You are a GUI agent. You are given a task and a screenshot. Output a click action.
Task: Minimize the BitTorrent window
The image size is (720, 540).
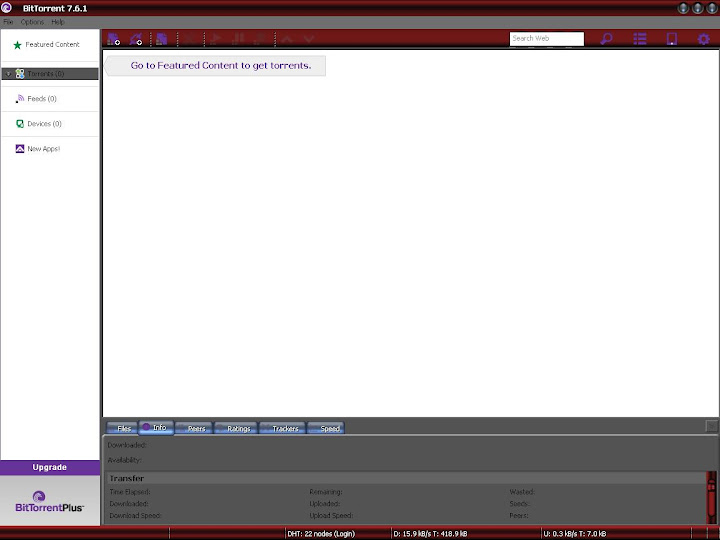coord(683,8)
